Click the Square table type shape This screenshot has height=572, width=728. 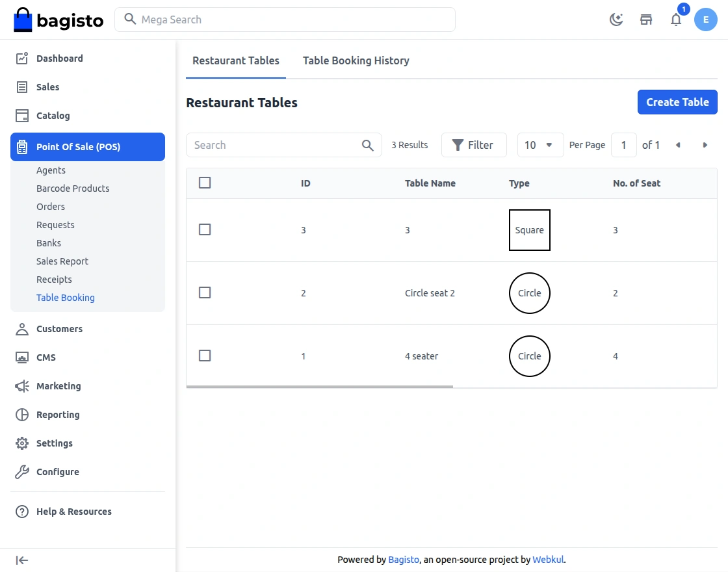(x=529, y=230)
